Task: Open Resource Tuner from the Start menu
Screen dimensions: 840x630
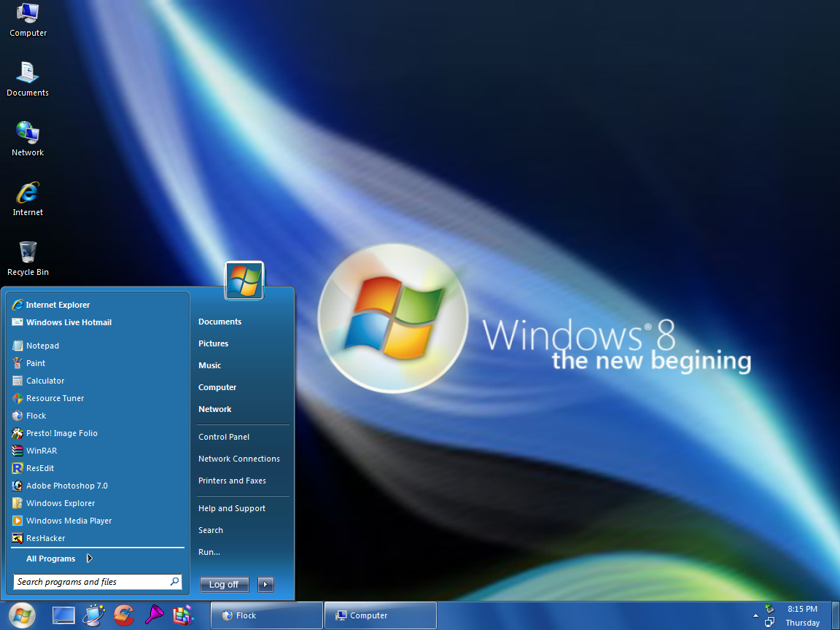Action: coord(54,397)
